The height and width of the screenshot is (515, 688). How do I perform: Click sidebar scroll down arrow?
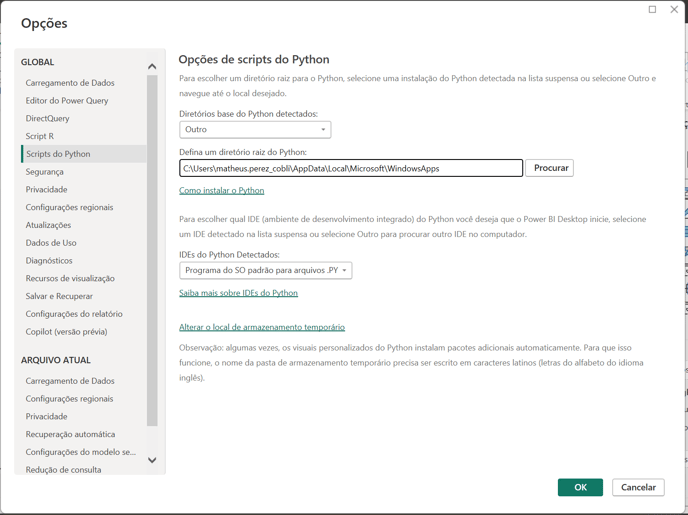pyautogui.click(x=152, y=460)
